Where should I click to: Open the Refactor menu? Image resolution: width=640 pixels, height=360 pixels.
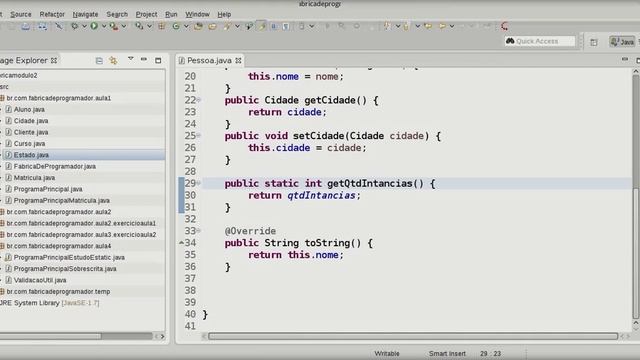(52, 14)
